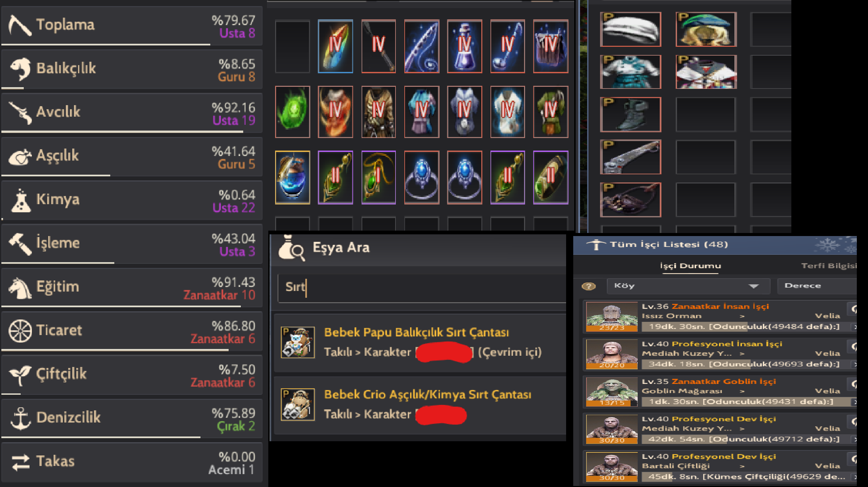Click the worker list help question mark
This screenshot has height=487, width=868.
pyautogui.click(x=589, y=286)
